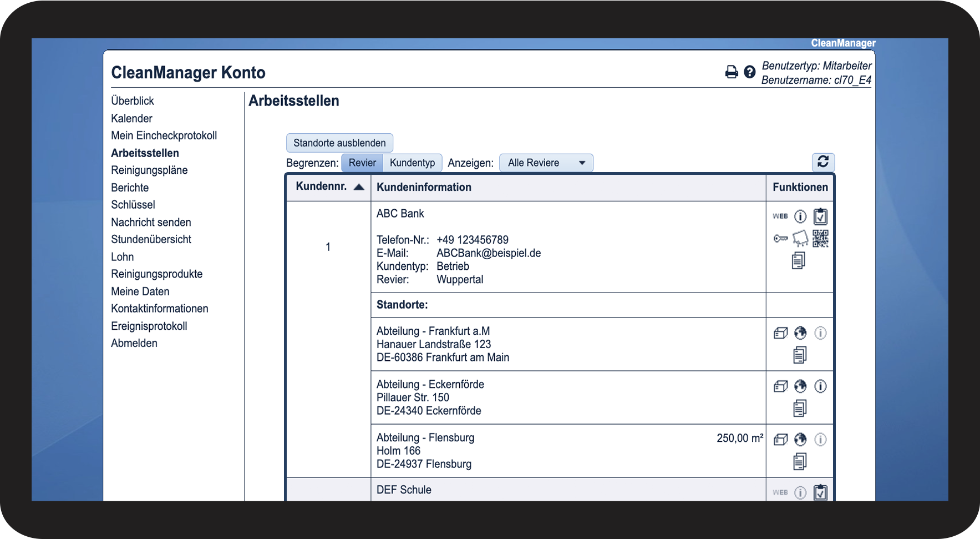
Task: Click the Standorte ausblenden button
Action: click(x=339, y=143)
